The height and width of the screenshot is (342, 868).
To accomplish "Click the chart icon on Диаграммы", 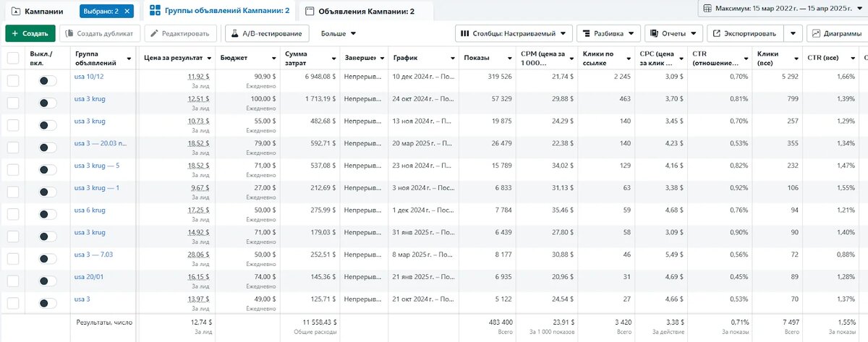I will point(817,33).
